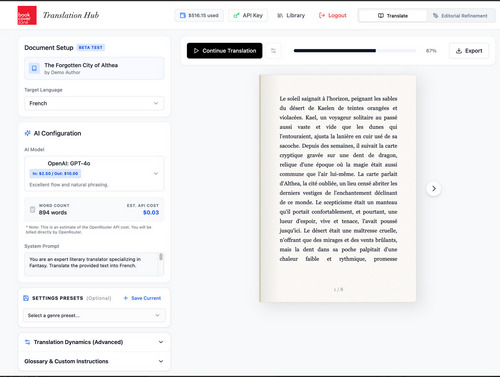Viewport: 500px width, 377px height.
Task: Open the $516.15 used credits badge
Action: (x=199, y=15)
